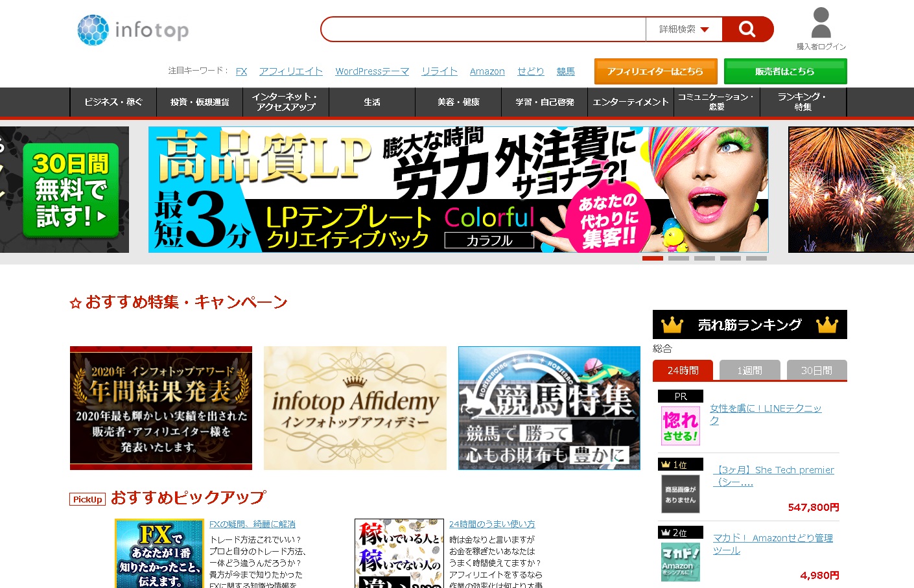Click the 1位 crown rank badge

pyautogui.click(x=680, y=464)
